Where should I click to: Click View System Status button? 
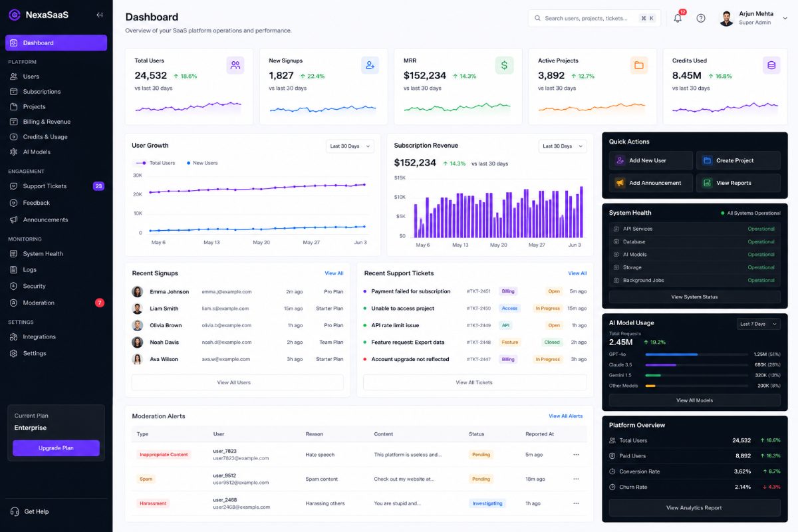pos(694,297)
